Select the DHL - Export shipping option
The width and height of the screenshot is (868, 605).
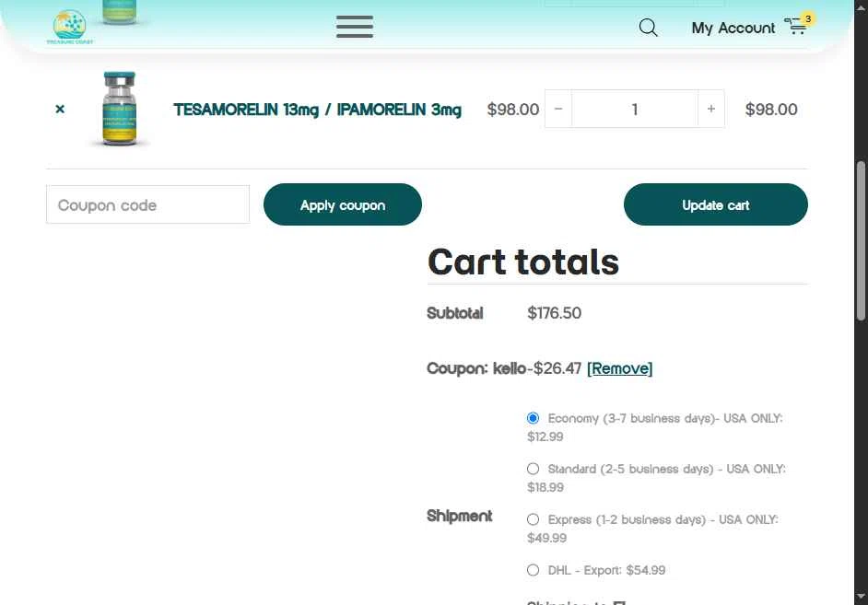533,570
